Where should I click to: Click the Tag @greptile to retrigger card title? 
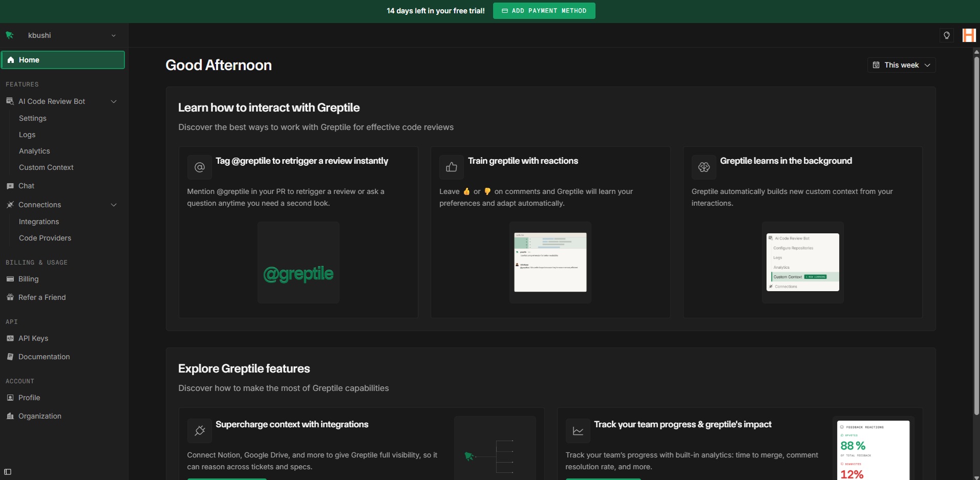click(302, 161)
